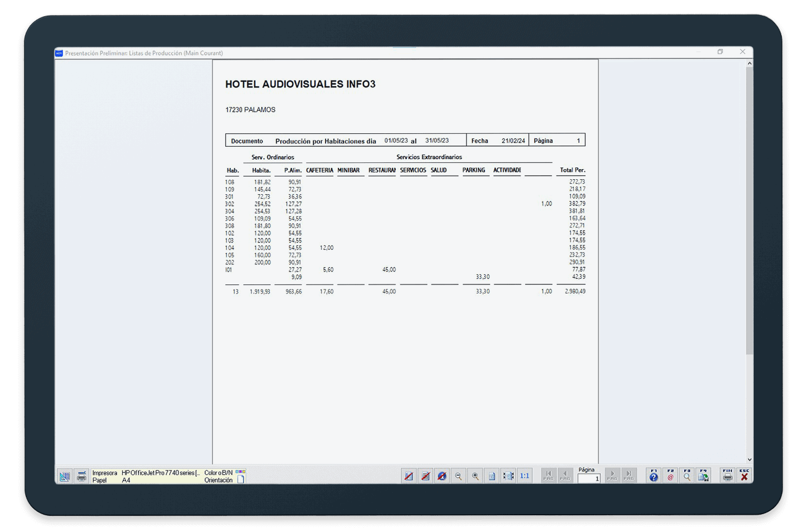Close preview with ESC red X button

point(744,476)
